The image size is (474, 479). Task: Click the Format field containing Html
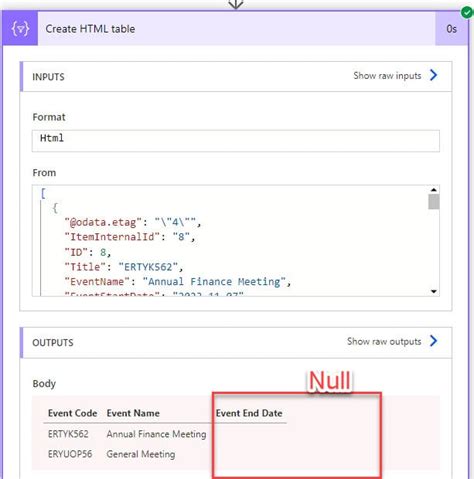pyautogui.click(x=236, y=141)
